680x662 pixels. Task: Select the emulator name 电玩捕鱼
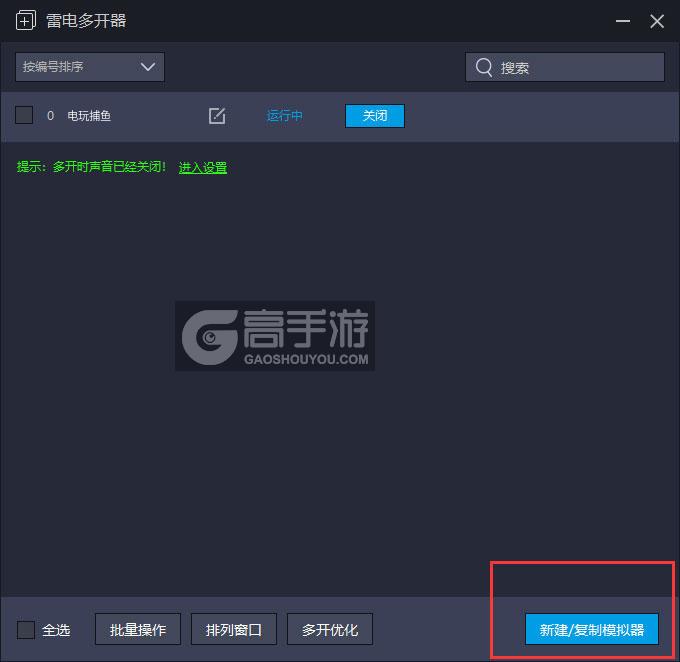coord(89,116)
